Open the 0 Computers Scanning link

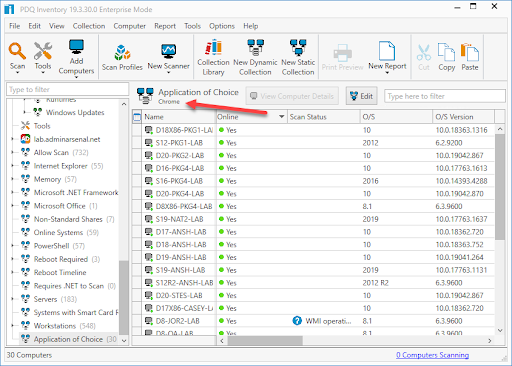click(x=432, y=355)
